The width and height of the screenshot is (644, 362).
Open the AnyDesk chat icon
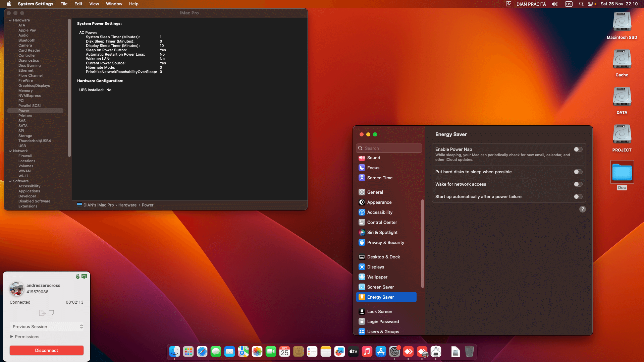coord(51,313)
